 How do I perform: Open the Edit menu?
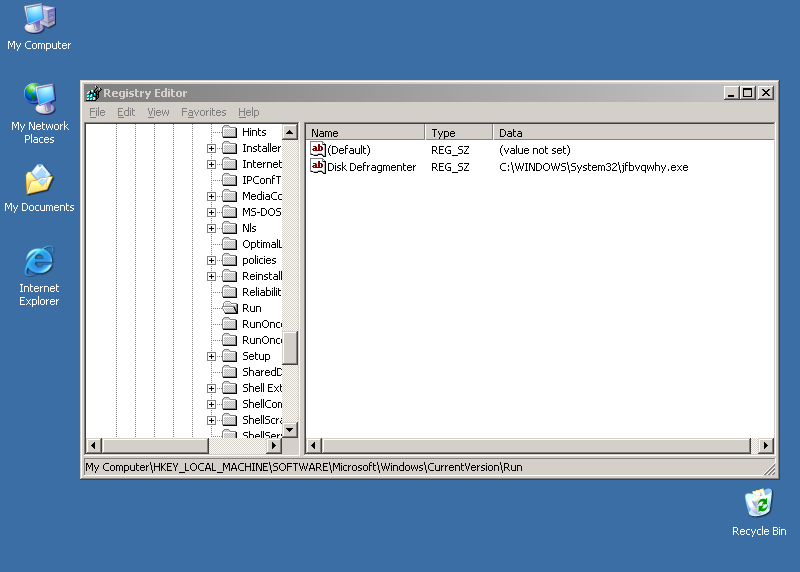click(x=126, y=112)
